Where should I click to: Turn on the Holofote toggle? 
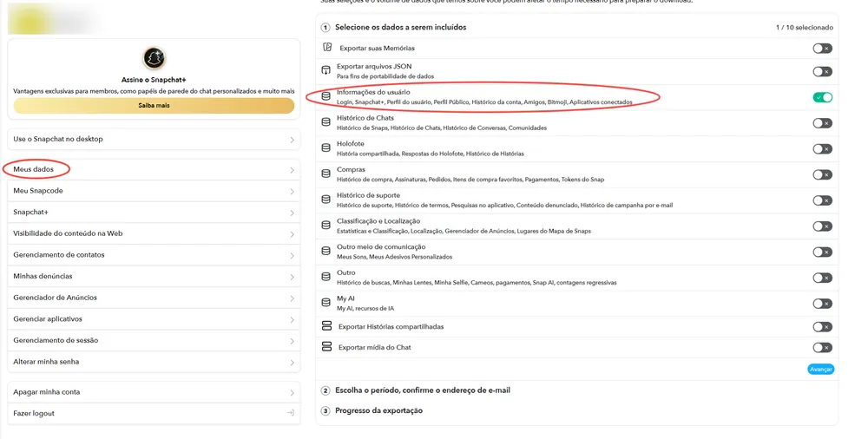click(822, 149)
